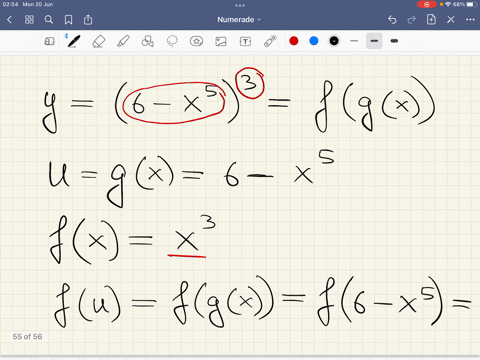This screenshot has height=360, width=480.
Task: Select the thickest stroke width
Action: [x=394, y=41]
